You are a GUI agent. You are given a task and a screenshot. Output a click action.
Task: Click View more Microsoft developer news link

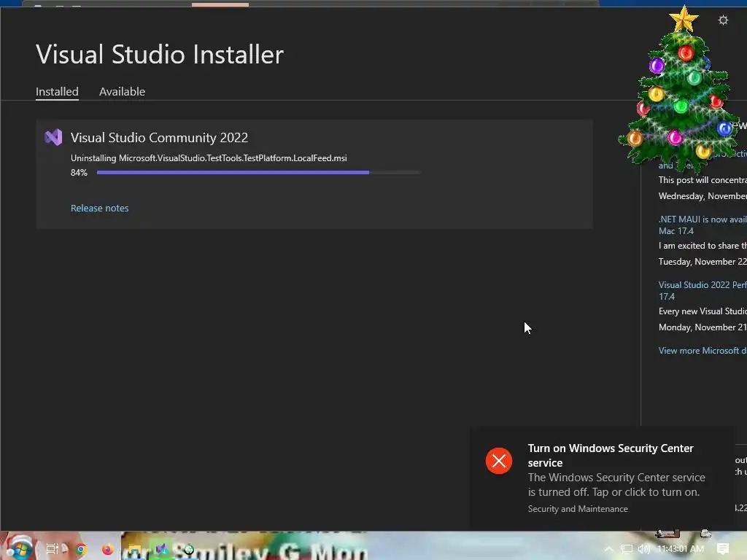click(x=703, y=351)
